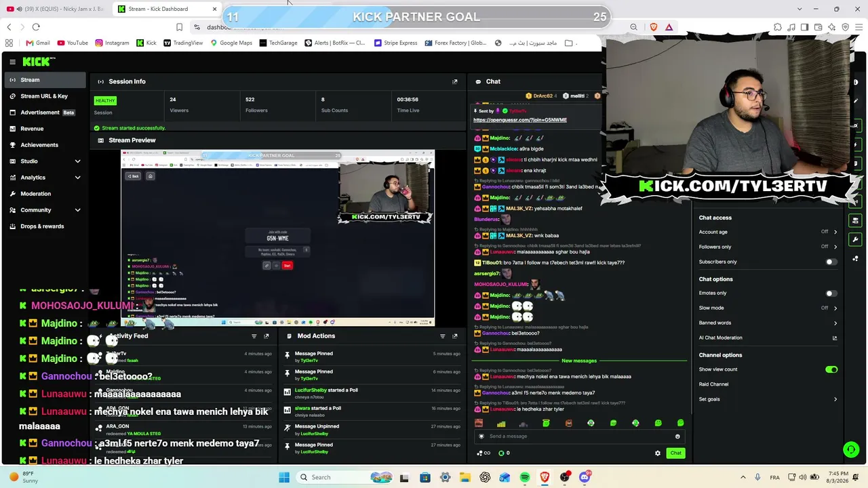Image resolution: width=868 pixels, height=488 pixels.
Task: Click the New messages divider in chat
Action: tap(579, 361)
